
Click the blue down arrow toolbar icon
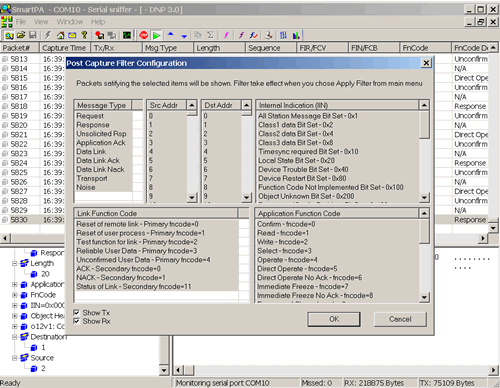[184, 36]
